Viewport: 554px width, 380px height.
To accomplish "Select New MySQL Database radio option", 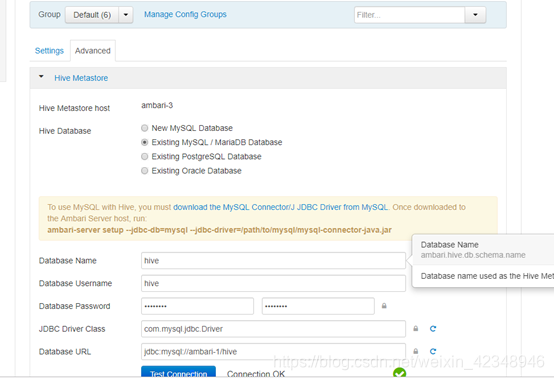I will click(145, 128).
